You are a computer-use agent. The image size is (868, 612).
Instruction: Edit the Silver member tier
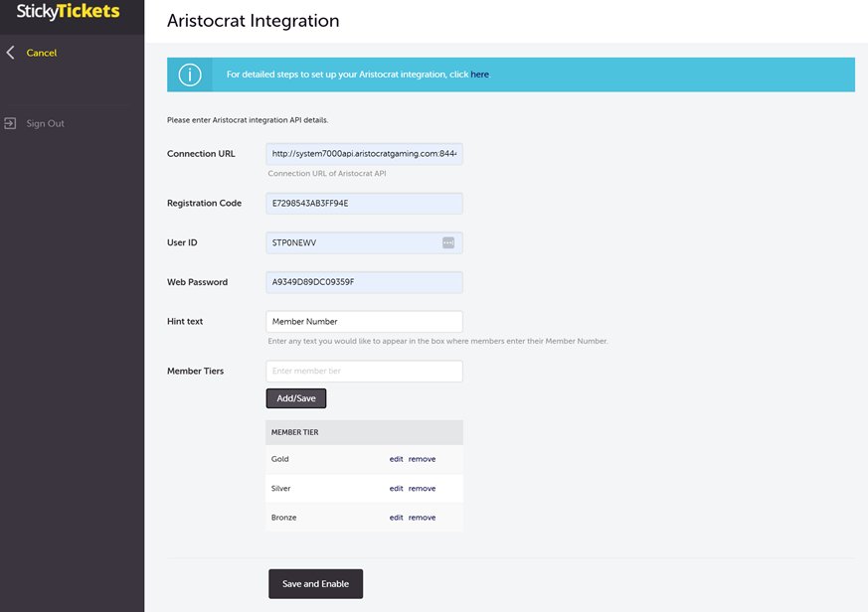point(396,489)
